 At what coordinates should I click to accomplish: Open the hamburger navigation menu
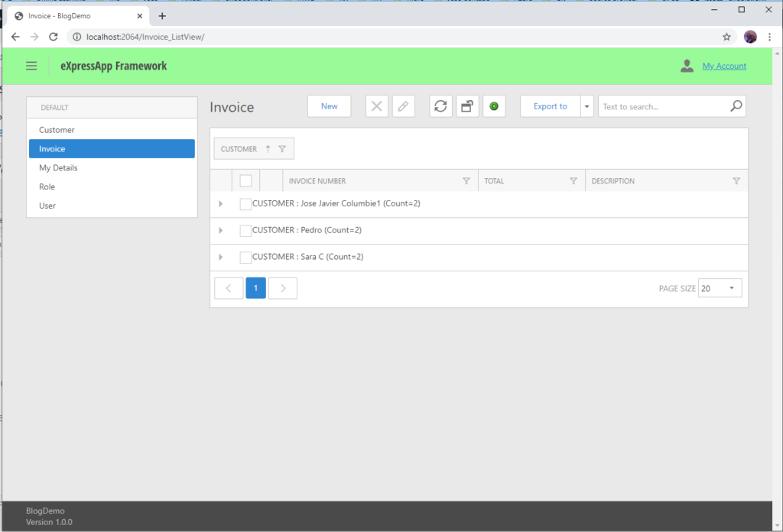(x=31, y=66)
